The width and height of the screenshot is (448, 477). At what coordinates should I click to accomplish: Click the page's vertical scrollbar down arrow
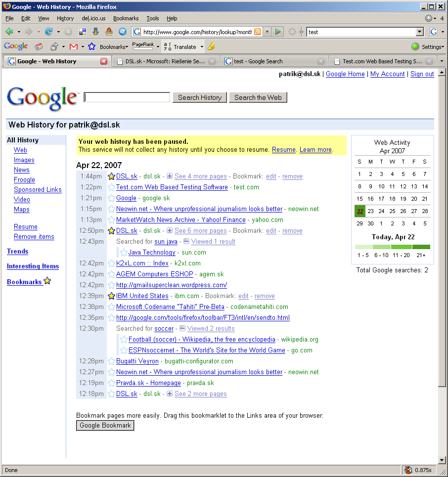pos(442,460)
